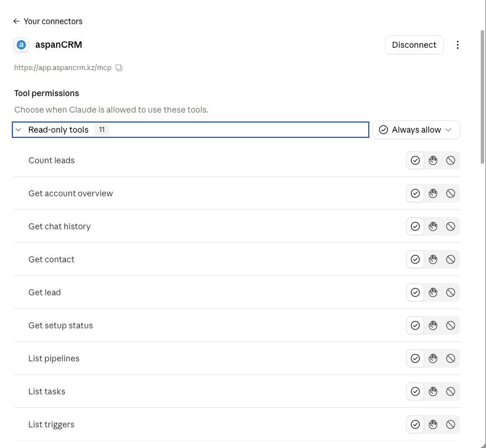Block the Get lead tool
The width and height of the screenshot is (486, 448).
pyautogui.click(x=451, y=292)
